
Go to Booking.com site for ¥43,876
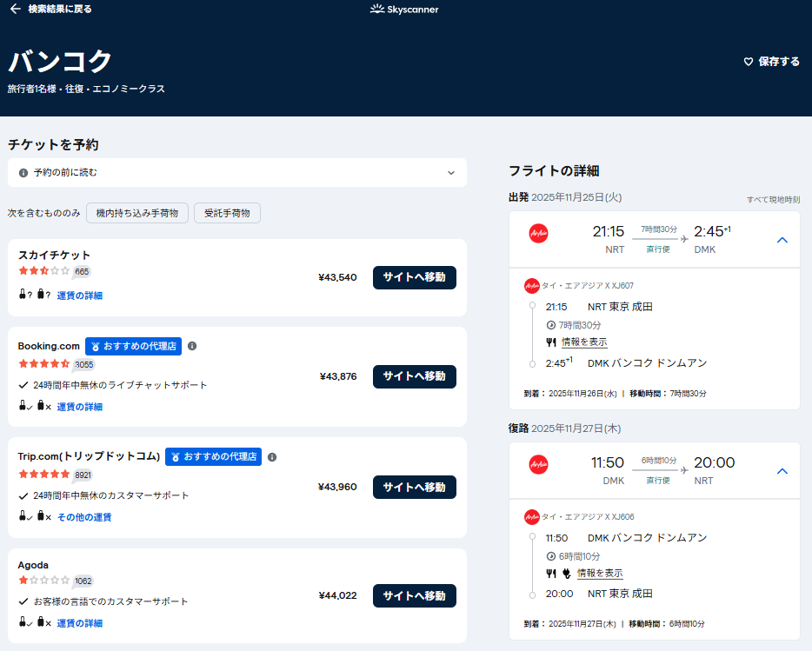[x=414, y=376]
